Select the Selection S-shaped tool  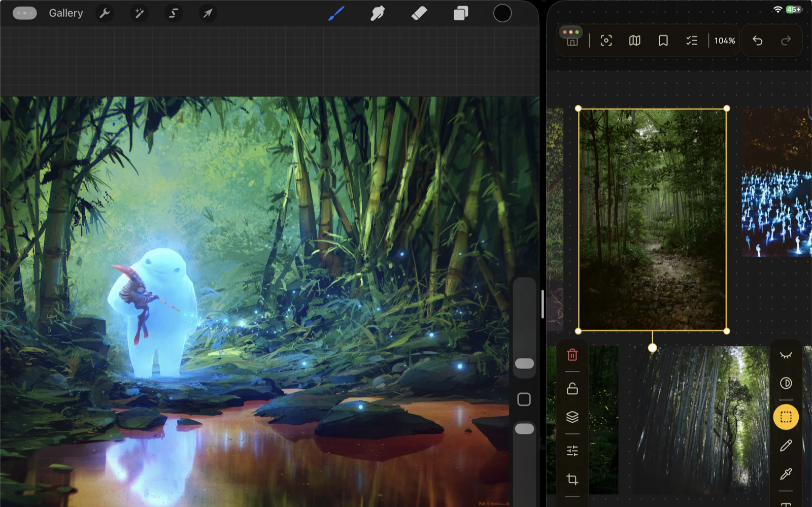click(x=173, y=13)
